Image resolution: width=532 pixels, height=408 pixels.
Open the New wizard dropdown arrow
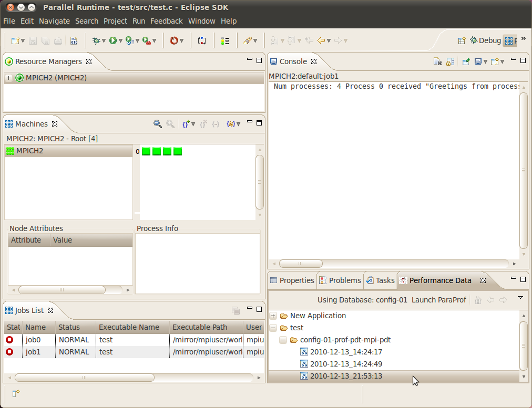tap(23, 40)
